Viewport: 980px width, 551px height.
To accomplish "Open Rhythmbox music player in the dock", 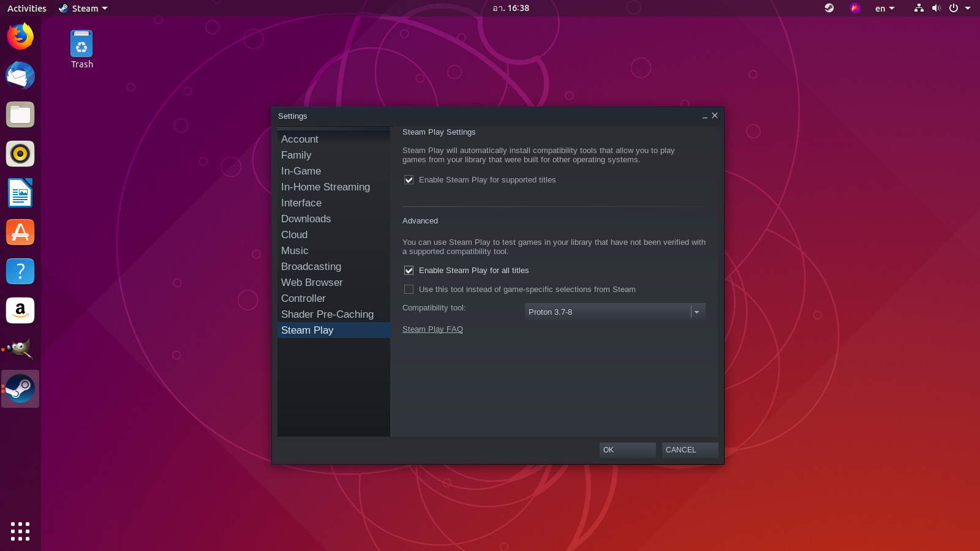I will click(x=20, y=154).
